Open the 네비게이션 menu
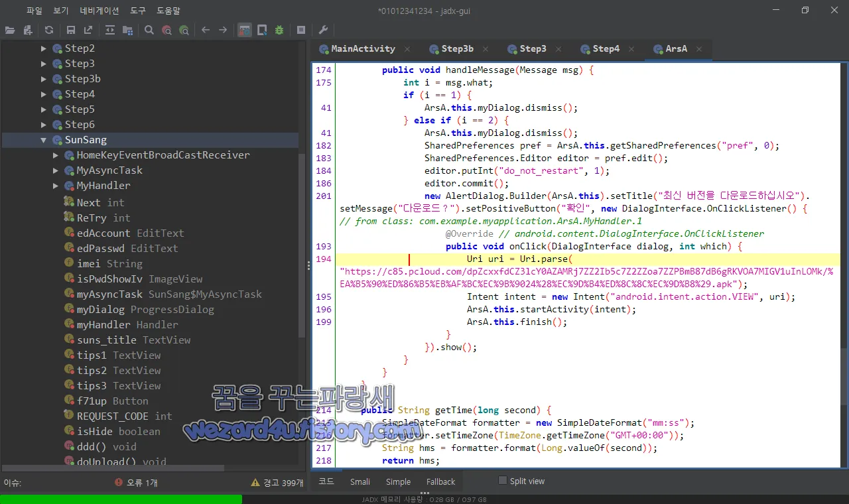Screen dimensions: 849x504 (99, 11)
